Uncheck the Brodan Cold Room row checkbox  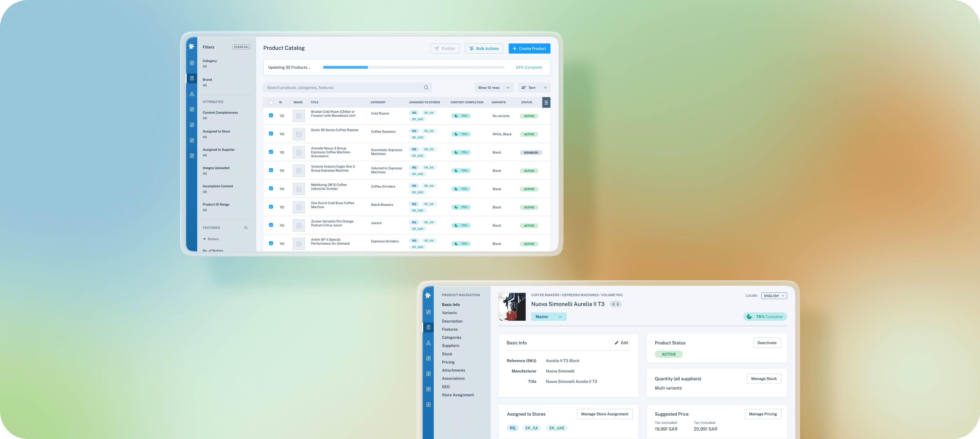pyautogui.click(x=271, y=115)
